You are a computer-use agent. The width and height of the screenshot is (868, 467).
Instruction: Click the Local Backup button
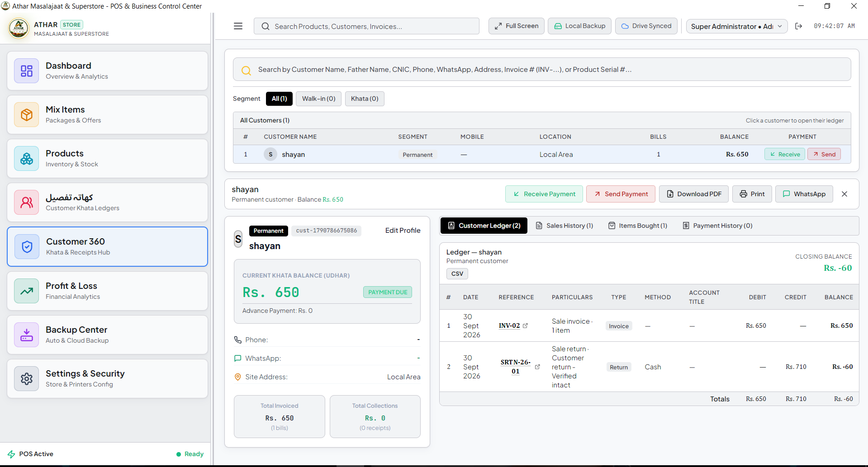(579, 26)
